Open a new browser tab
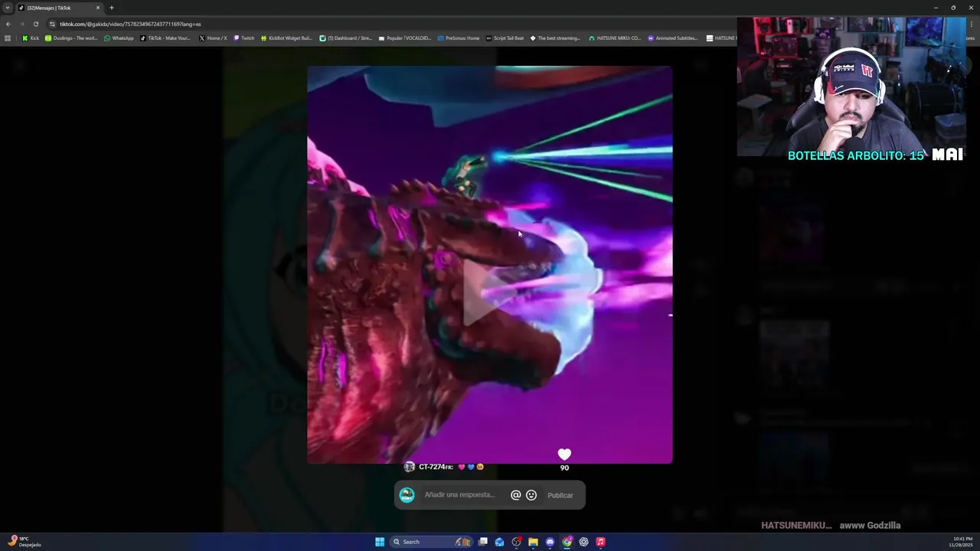This screenshot has height=551, width=980. click(111, 8)
